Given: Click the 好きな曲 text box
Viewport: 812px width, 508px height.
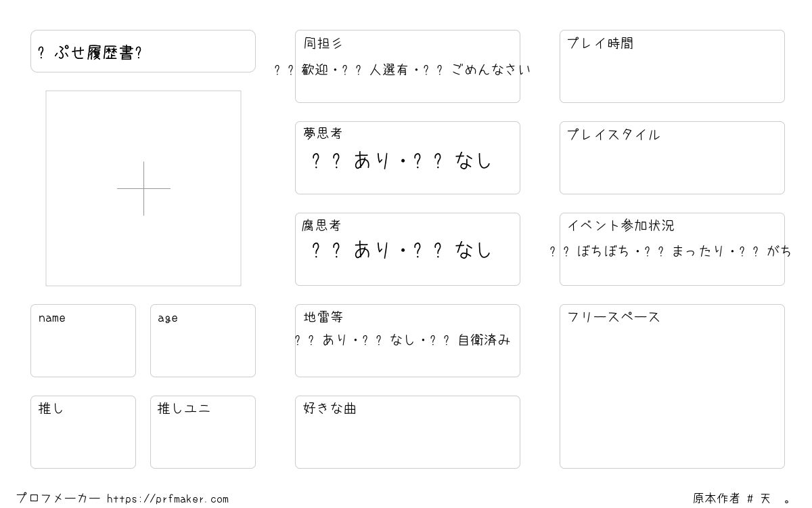Looking at the screenshot, I should [x=407, y=432].
